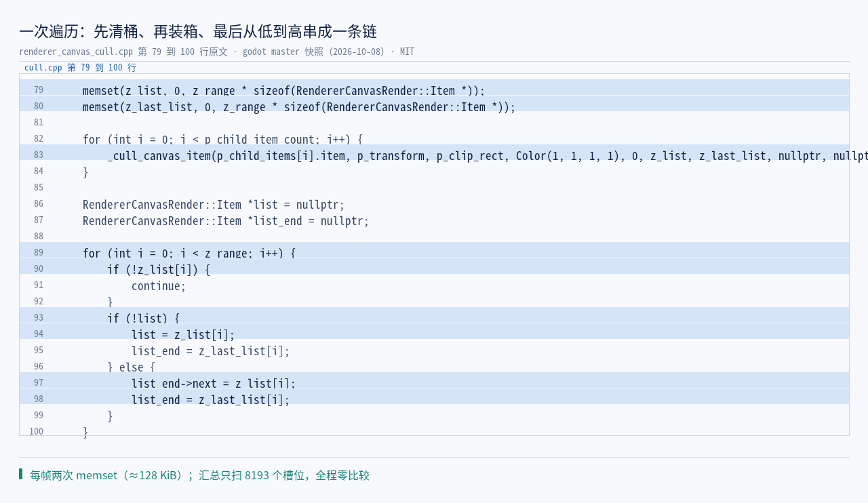Click the for loop over z_range on line 89
This screenshot has height=503, width=868.
(189, 253)
